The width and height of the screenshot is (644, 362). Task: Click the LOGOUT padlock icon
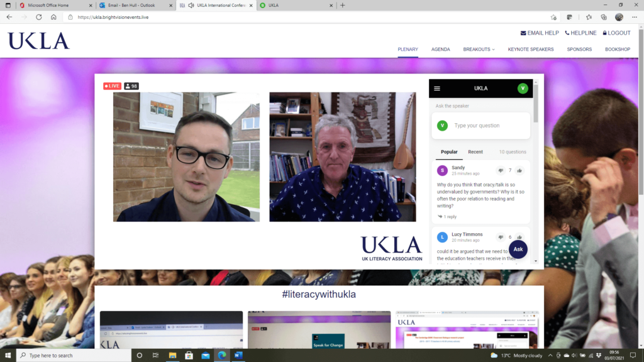(x=604, y=33)
